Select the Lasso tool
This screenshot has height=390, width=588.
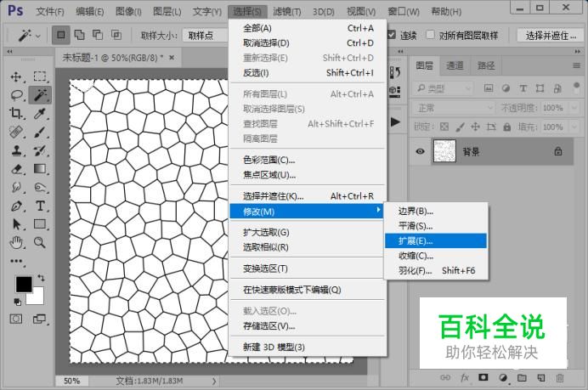[16, 95]
